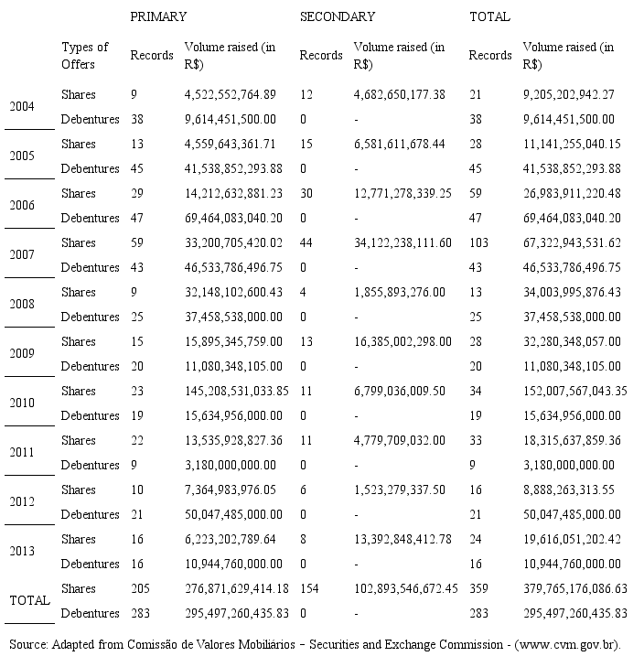Select the 2012 total volume 8,888,263,313.55
Image resolution: width=644 pixels, height=667 pixels.
coord(568,489)
